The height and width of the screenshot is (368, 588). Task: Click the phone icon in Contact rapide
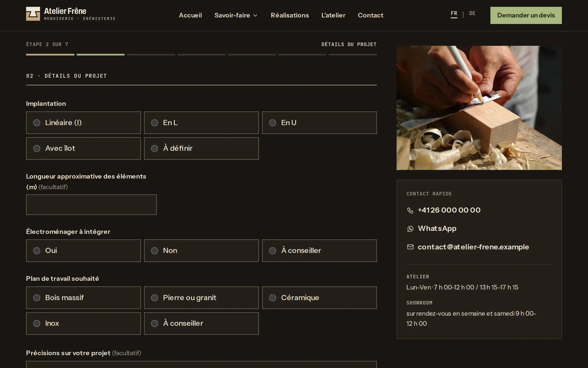click(410, 210)
